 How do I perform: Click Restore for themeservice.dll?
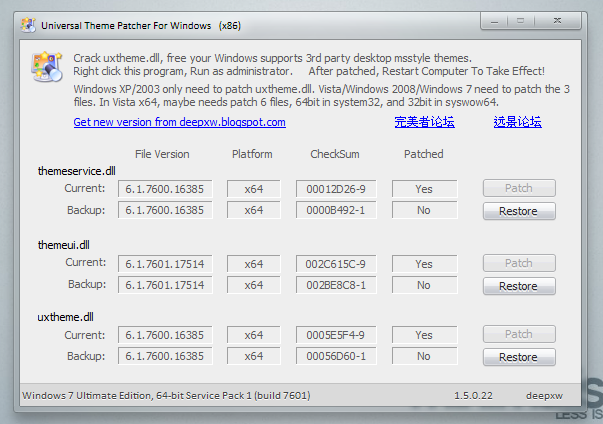point(519,211)
